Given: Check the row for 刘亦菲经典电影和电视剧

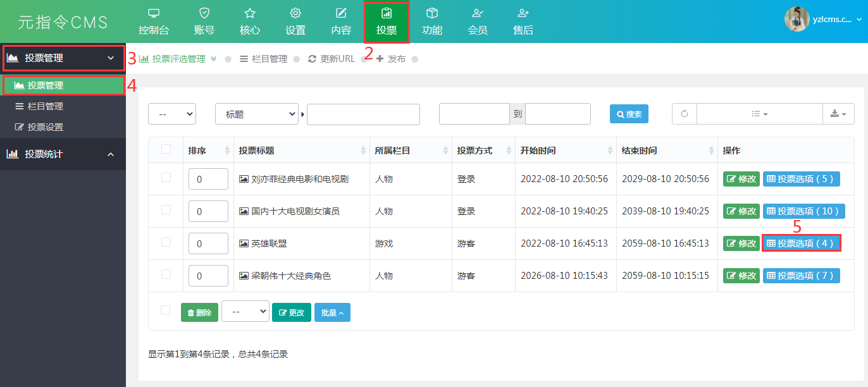Looking at the screenshot, I should click(x=166, y=178).
